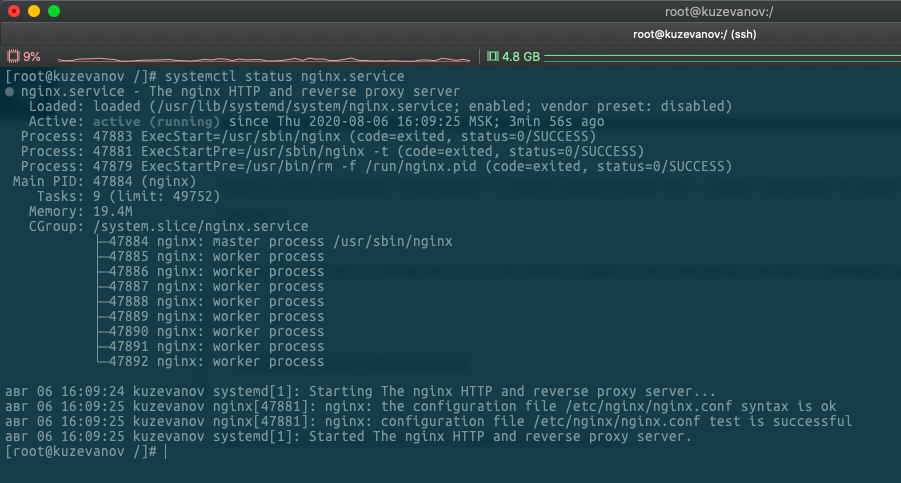
Task: Click the Tasks: 9 (limit: 49752) line
Action: coord(129,196)
